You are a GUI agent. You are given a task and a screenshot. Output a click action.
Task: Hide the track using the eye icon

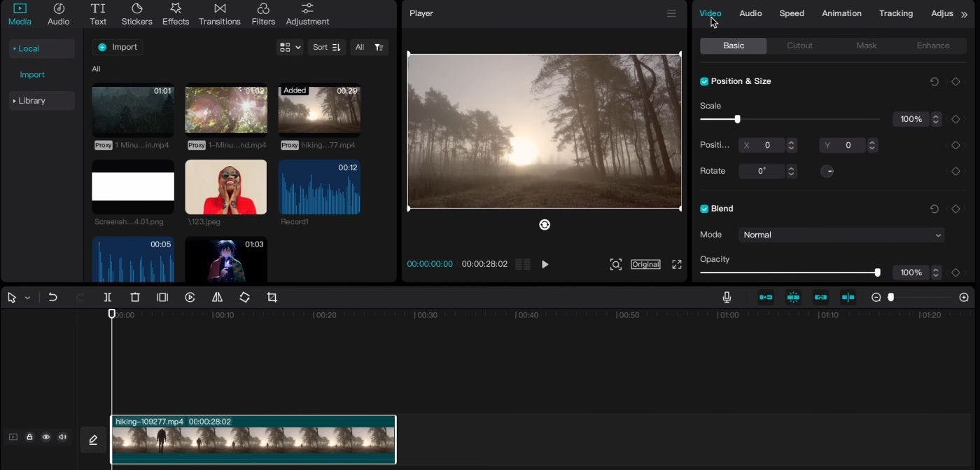click(x=46, y=437)
